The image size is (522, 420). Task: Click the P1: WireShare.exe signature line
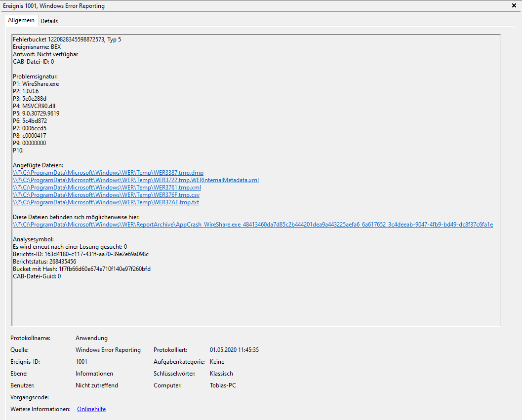36,84
